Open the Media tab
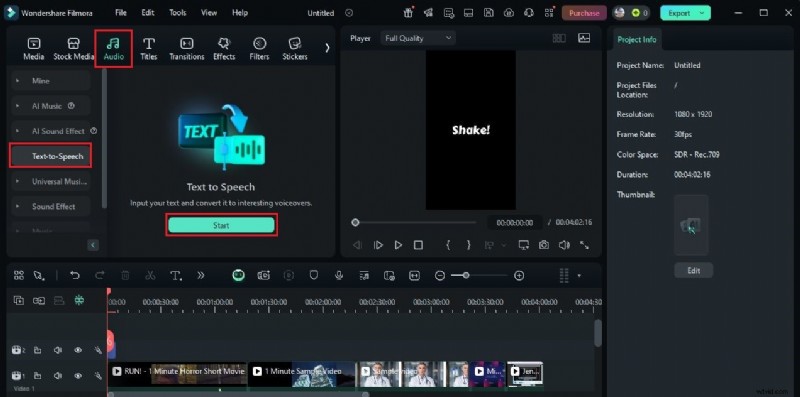Viewport: 800px width, 397px height. pos(34,49)
